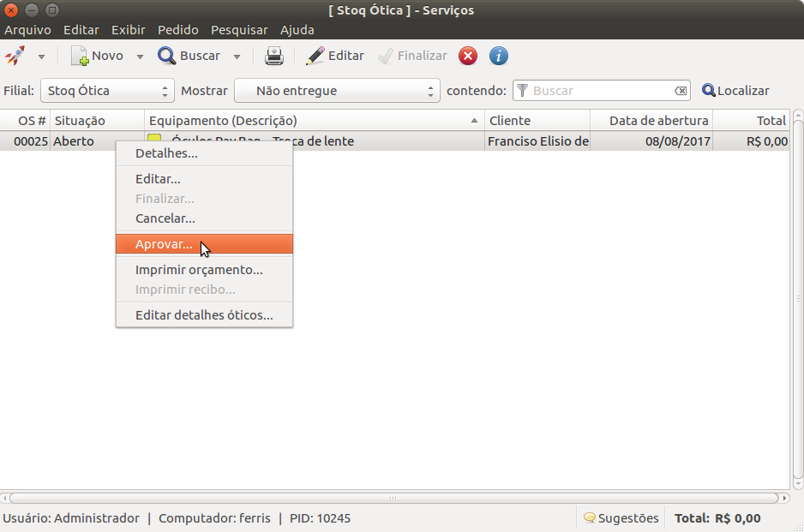804x532 pixels.
Task: Sort by the OS # column header
Action: [x=25, y=121]
